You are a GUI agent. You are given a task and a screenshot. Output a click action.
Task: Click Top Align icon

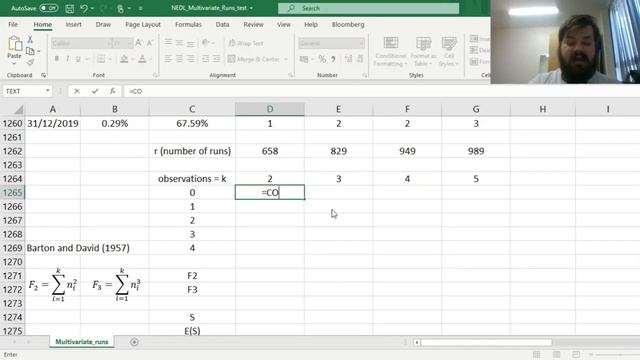tap(168, 42)
